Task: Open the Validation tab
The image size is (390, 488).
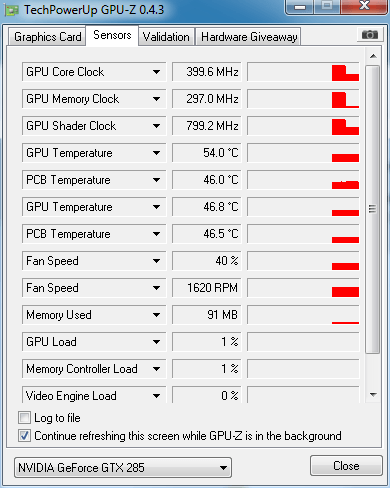Action: coord(166,37)
